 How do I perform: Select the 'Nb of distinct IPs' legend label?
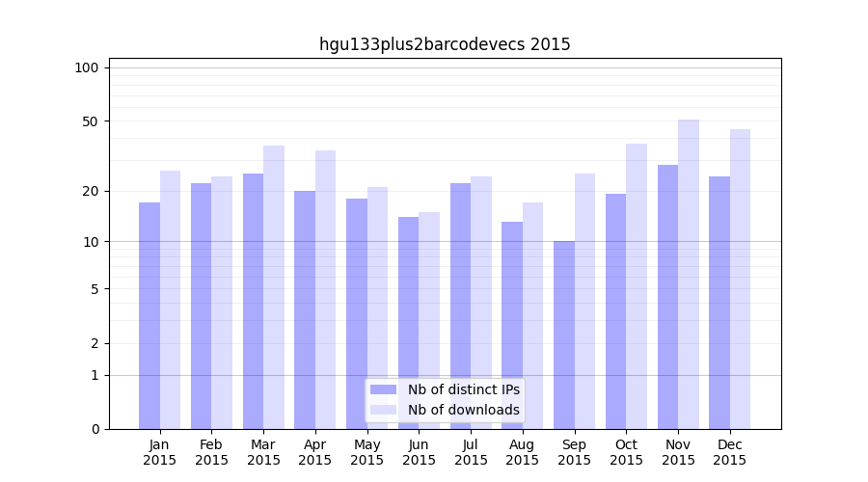pyautogui.click(x=463, y=389)
